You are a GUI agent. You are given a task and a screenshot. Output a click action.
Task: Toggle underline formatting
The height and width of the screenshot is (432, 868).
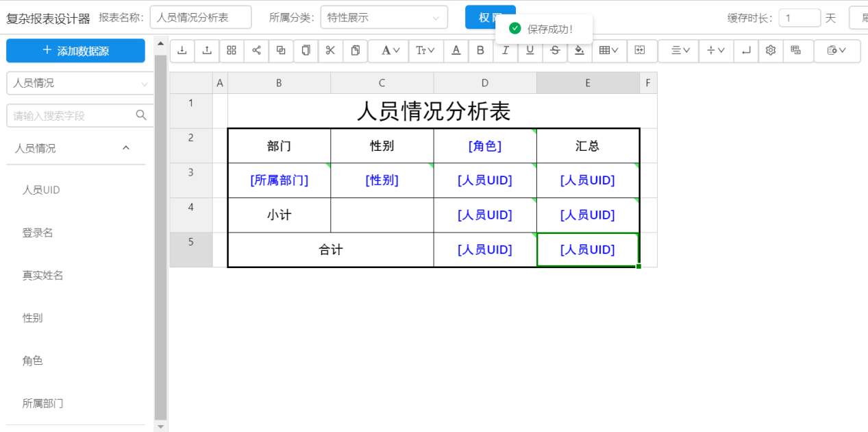[x=530, y=51]
